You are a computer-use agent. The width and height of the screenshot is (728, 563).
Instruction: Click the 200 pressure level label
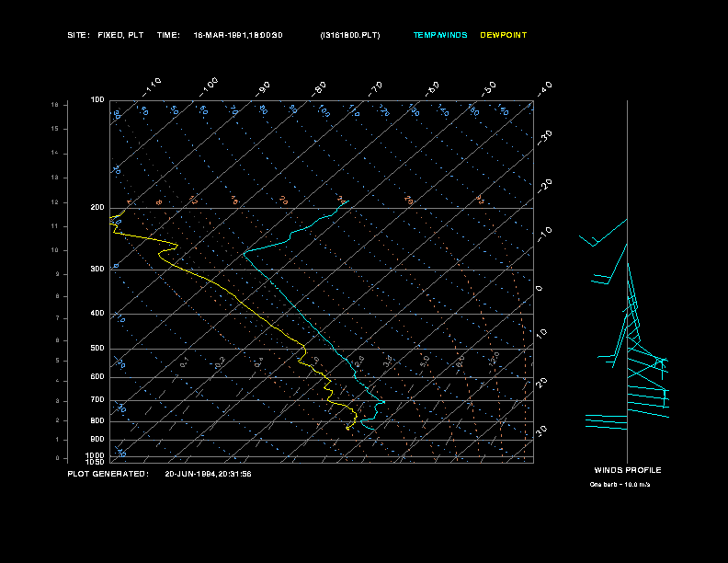(97, 208)
